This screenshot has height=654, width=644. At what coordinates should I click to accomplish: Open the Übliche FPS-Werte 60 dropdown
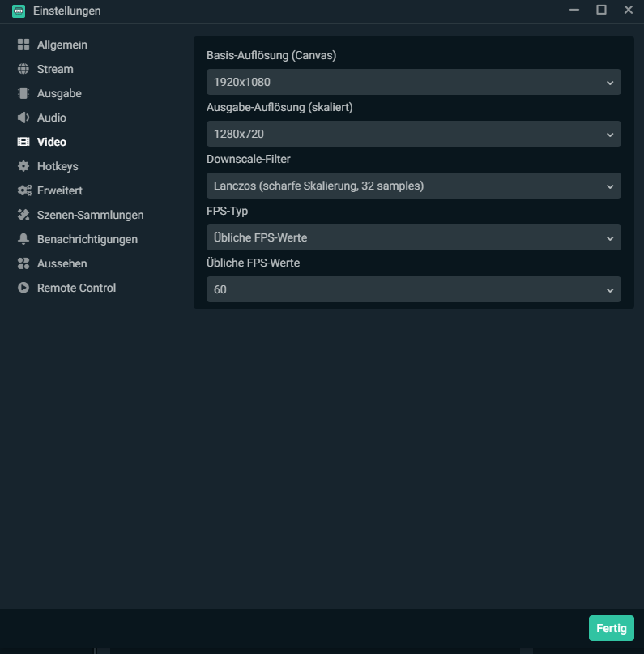[x=413, y=289]
